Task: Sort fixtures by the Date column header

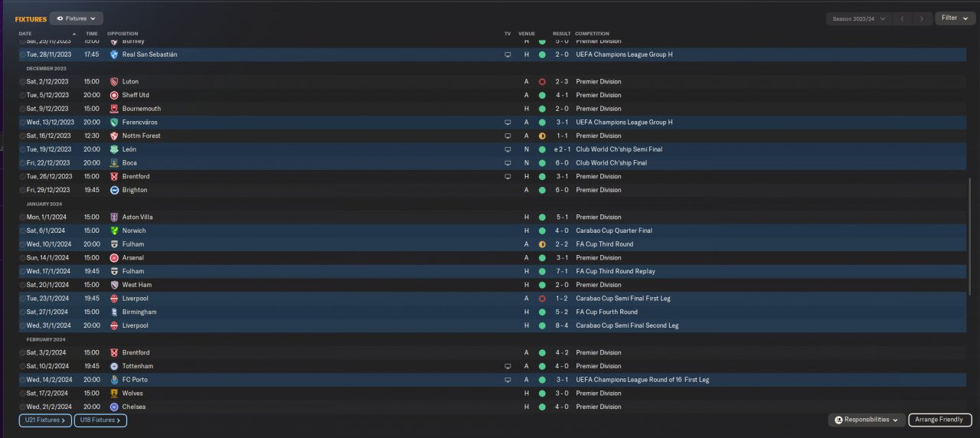Action: (26, 34)
